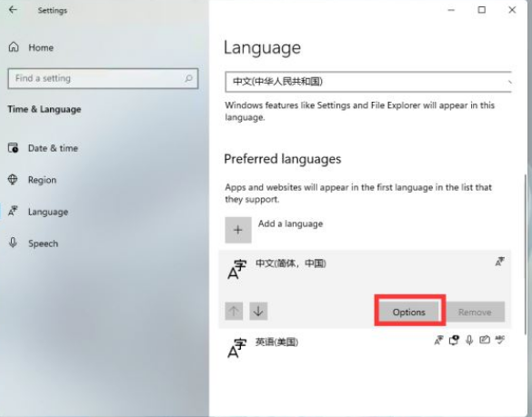The width and height of the screenshot is (532, 417).
Task: Open the Windows display language dropdown
Action: 368,82
